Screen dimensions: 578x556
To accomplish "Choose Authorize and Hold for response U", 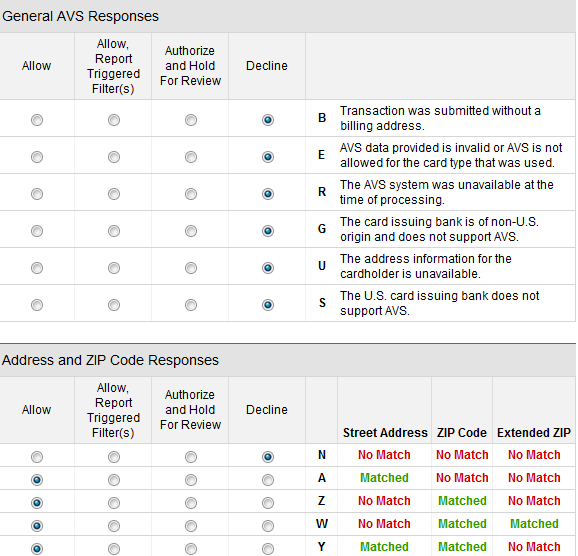I will tap(191, 268).
